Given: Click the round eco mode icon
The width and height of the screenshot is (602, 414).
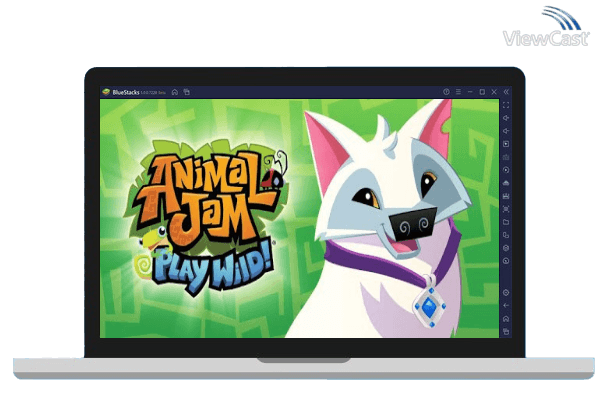Looking at the screenshot, I should pyautogui.click(x=506, y=261).
